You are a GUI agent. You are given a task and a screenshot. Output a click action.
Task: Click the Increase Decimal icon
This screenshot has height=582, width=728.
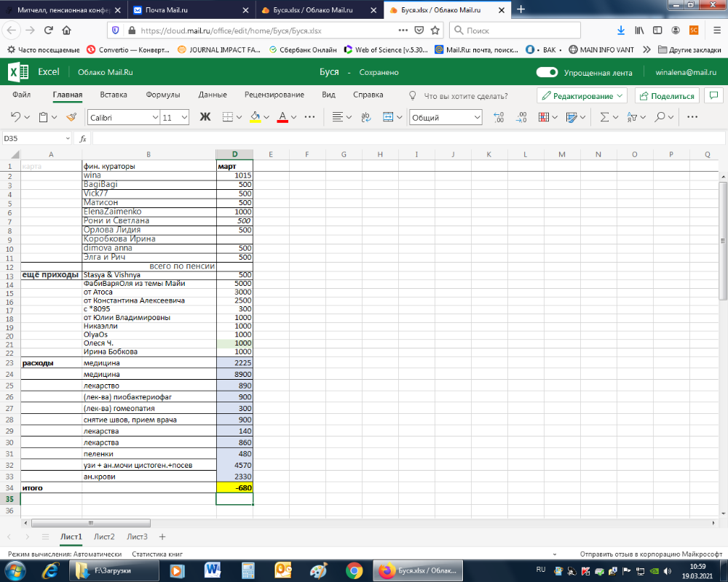pyautogui.click(x=499, y=117)
